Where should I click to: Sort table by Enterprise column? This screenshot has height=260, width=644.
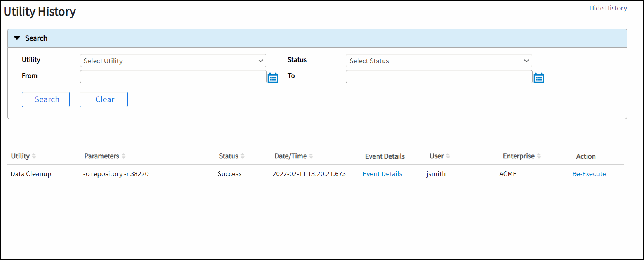point(539,156)
